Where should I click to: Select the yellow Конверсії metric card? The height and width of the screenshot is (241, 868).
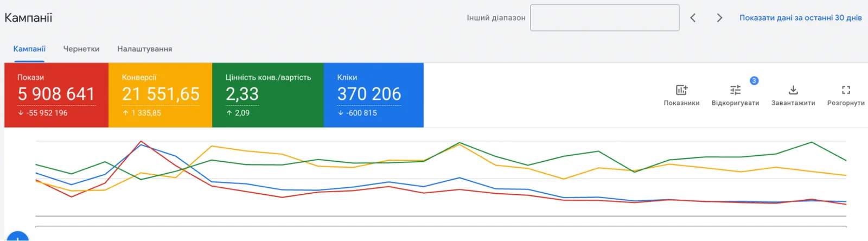point(160,95)
